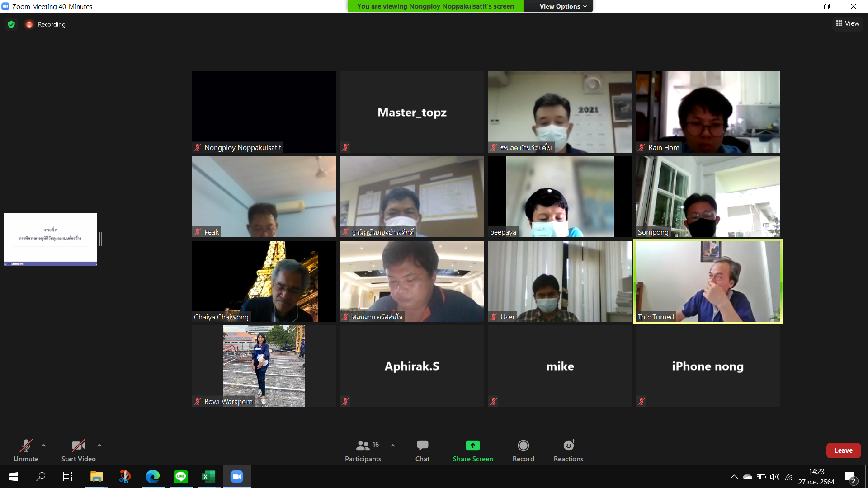This screenshot has width=868, height=488.
Task: Select the shared screen slide thumbnail
Action: (x=50, y=239)
